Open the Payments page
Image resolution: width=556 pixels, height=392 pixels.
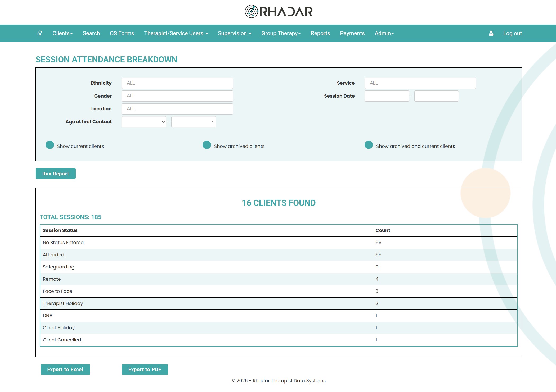tap(352, 33)
